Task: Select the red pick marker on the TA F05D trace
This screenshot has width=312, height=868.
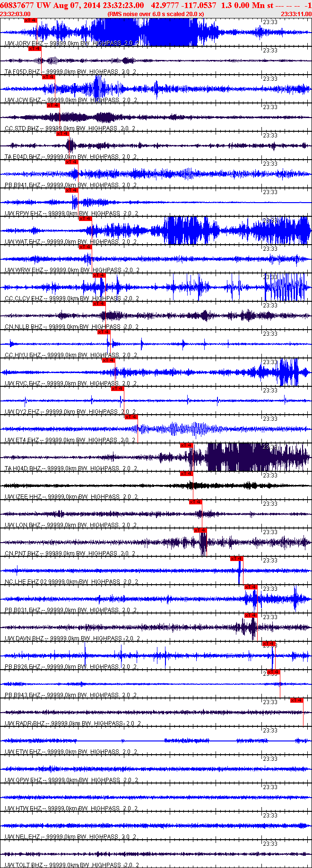Action: point(35,49)
